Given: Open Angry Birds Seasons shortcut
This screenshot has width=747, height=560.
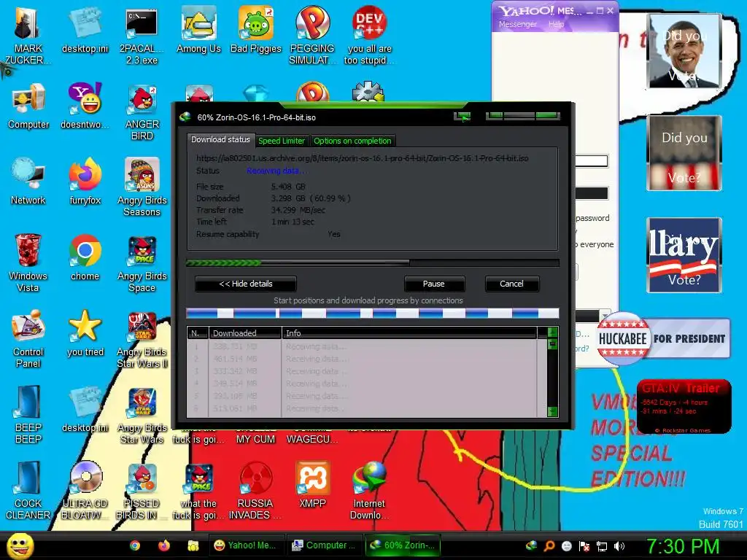Looking at the screenshot, I should 142,187.
